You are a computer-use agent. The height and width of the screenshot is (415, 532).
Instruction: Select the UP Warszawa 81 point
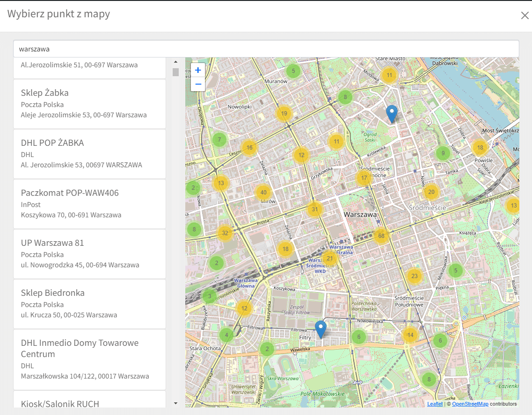pyautogui.click(x=89, y=254)
